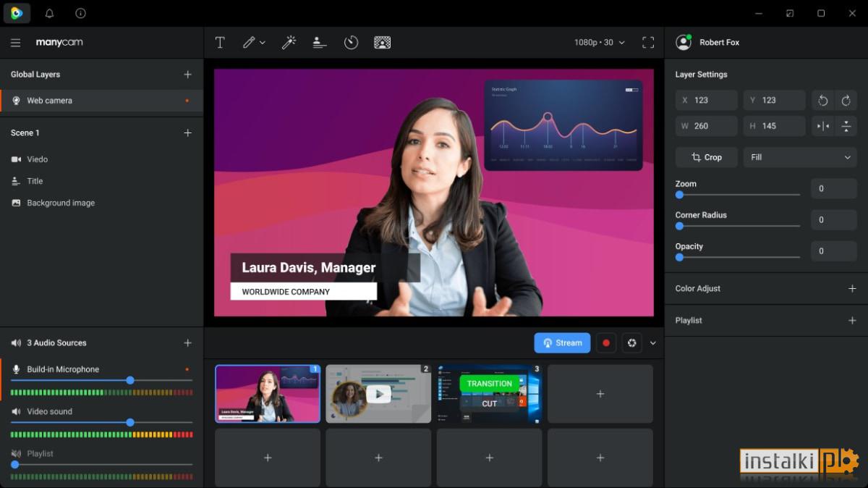The height and width of the screenshot is (488, 868).
Task: Unmute the Playlist audio source
Action: (16, 454)
